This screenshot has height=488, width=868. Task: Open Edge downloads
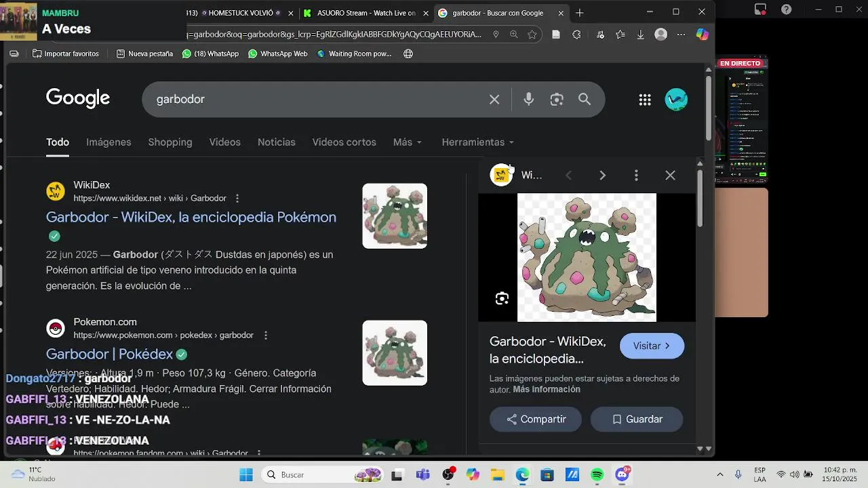pyautogui.click(x=640, y=35)
